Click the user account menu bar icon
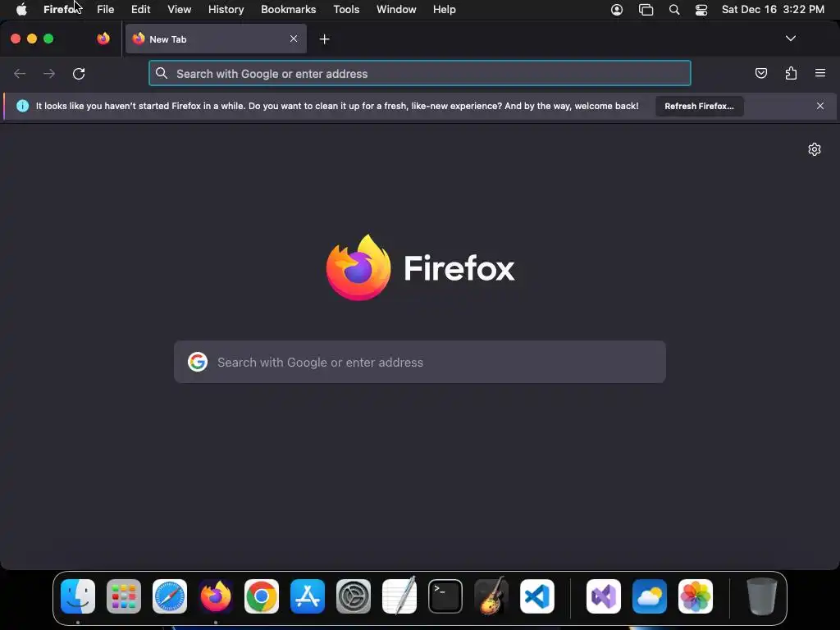The height and width of the screenshot is (630, 840). 617,10
